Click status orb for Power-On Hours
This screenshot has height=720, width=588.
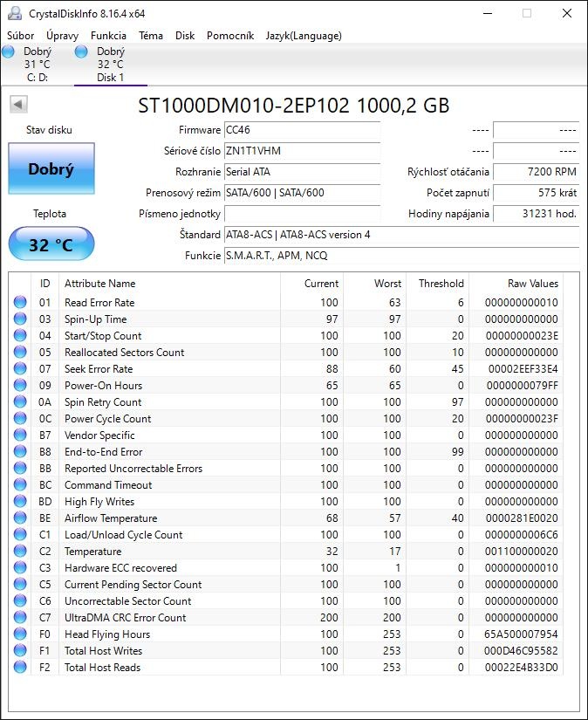point(20,385)
